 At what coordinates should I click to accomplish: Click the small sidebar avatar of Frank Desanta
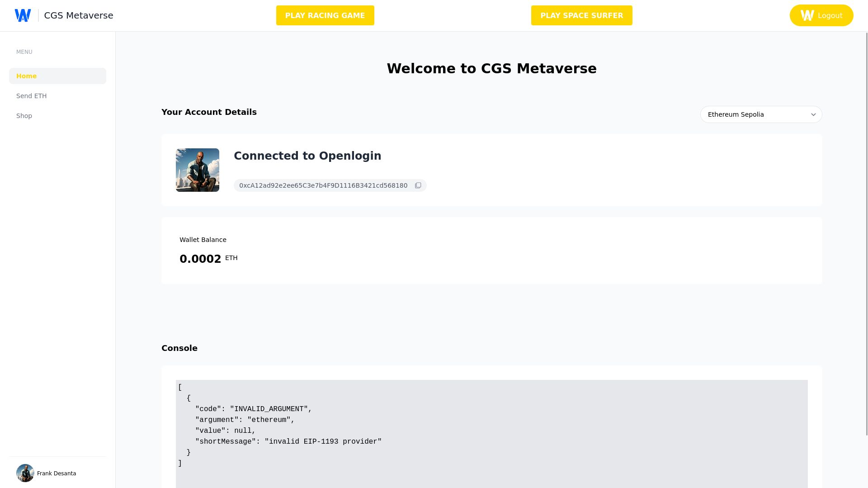(x=25, y=473)
